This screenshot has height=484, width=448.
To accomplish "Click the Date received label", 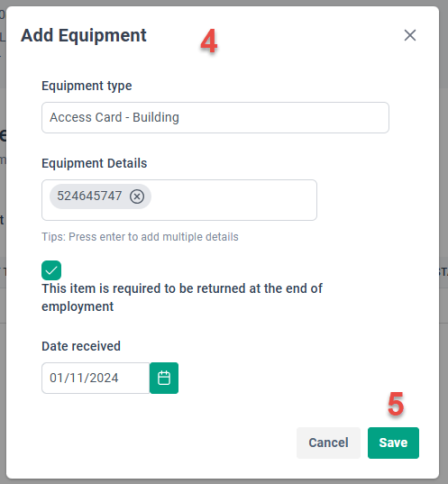I will click(x=81, y=346).
